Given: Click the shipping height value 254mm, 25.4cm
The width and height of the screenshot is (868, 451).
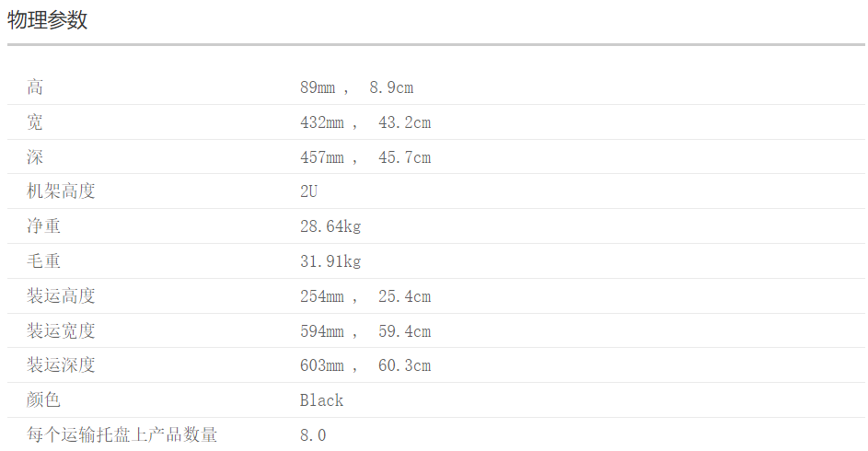Looking at the screenshot, I should coord(365,296).
